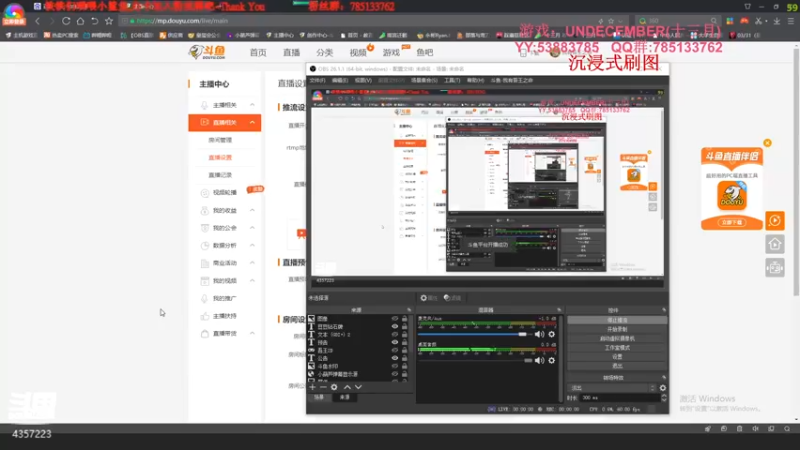Open the 属性 properties button
Screen dimensions: 800x450
coord(429,298)
